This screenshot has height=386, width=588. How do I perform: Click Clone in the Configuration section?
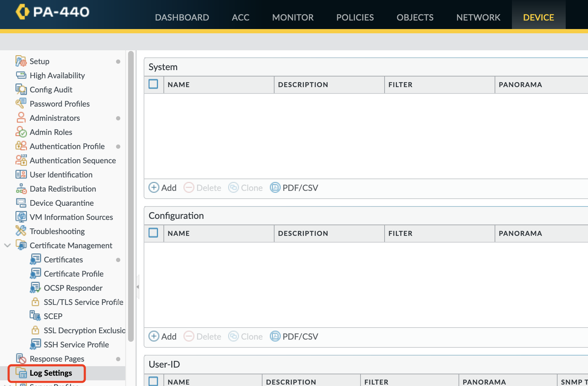246,336
